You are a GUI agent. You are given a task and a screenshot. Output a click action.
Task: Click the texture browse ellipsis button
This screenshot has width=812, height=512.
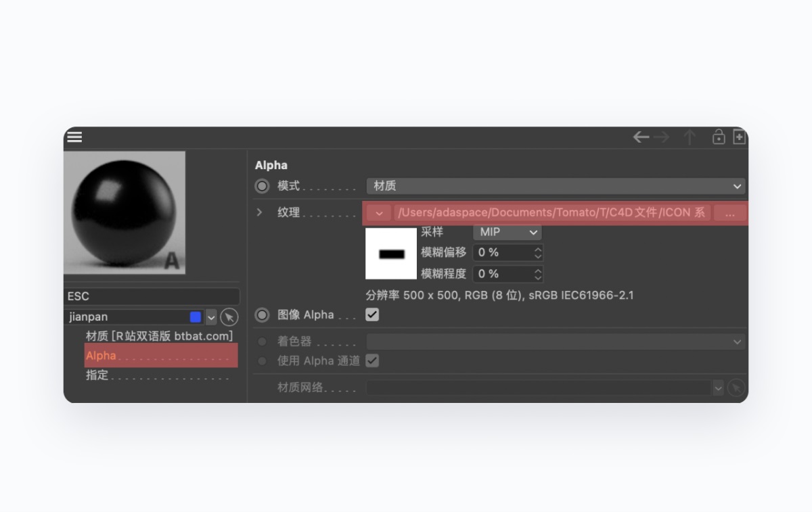click(x=729, y=213)
